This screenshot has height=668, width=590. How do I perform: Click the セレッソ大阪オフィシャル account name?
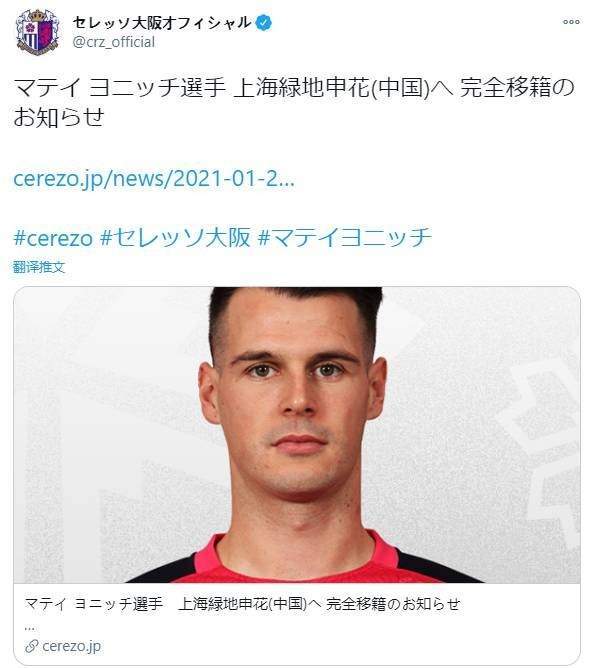[x=162, y=23]
